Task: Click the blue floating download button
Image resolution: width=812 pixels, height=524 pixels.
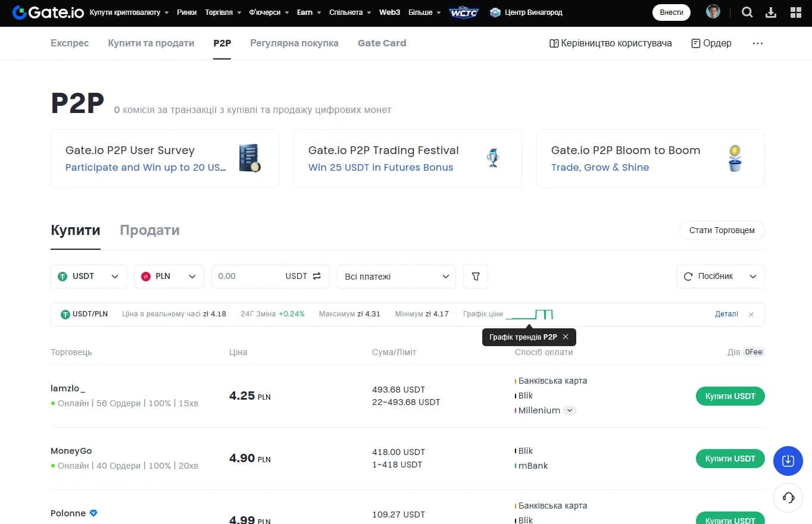Action: pos(788,460)
